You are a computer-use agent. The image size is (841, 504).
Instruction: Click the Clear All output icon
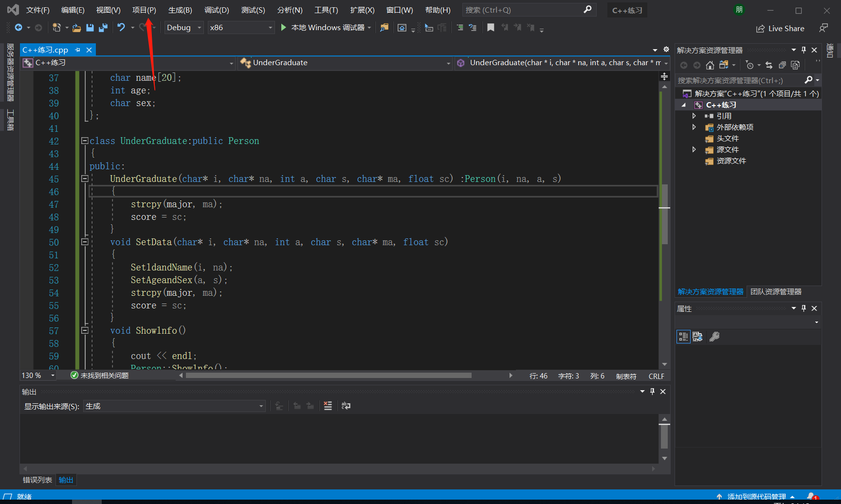[x=328, y=406]
